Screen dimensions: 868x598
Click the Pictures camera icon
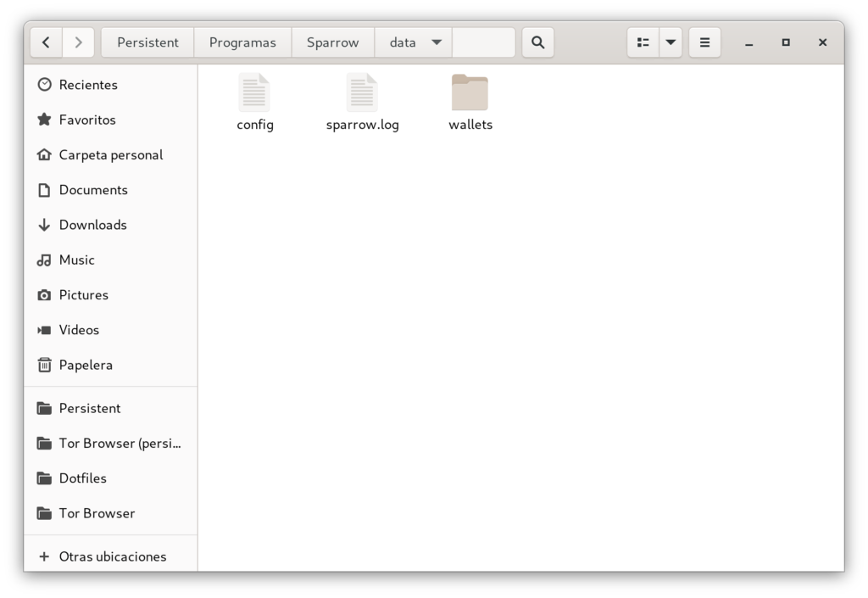[x=43, y=294]
